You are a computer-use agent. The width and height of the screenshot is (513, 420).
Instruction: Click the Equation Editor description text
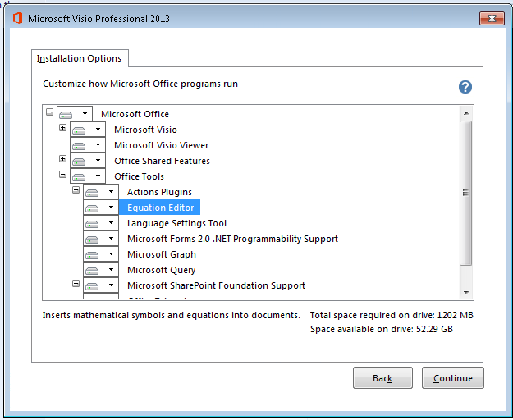171,315
